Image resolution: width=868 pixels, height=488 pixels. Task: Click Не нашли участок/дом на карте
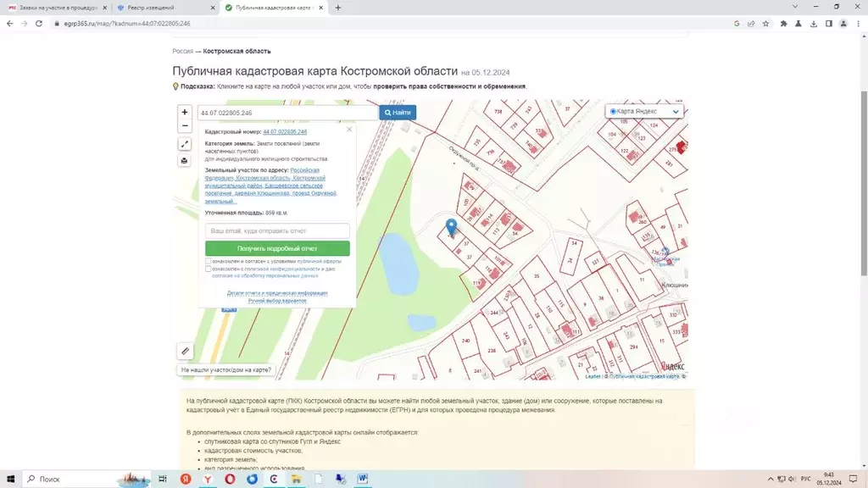pos(225,369)
